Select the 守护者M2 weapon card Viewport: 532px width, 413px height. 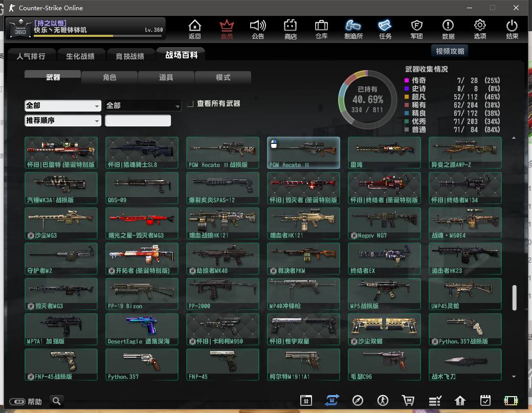point(61,258)
